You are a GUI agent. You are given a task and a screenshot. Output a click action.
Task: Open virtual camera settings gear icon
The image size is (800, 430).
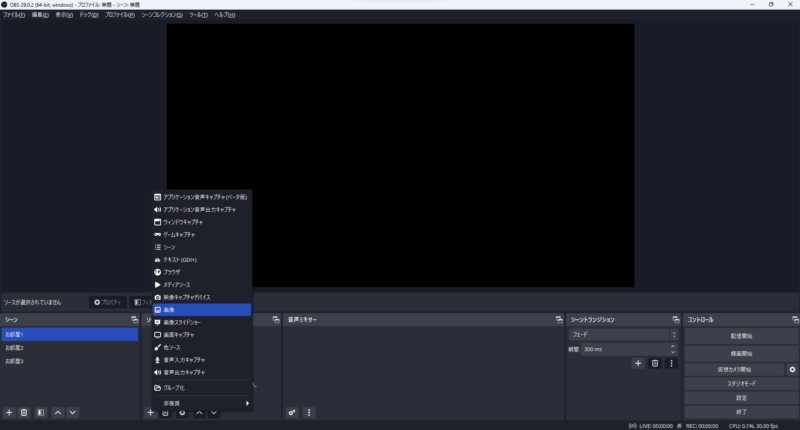click(792, 369)
